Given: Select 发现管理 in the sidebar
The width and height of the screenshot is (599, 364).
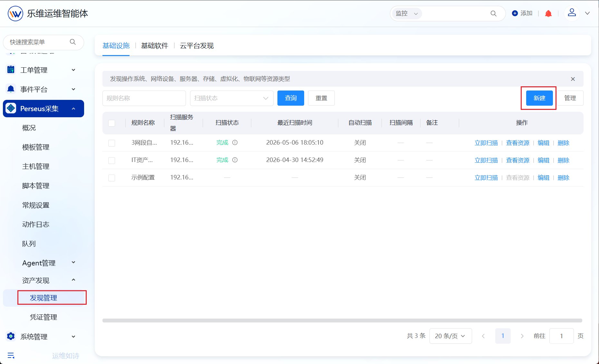Looking at the screenshot, I should [43, 298].
